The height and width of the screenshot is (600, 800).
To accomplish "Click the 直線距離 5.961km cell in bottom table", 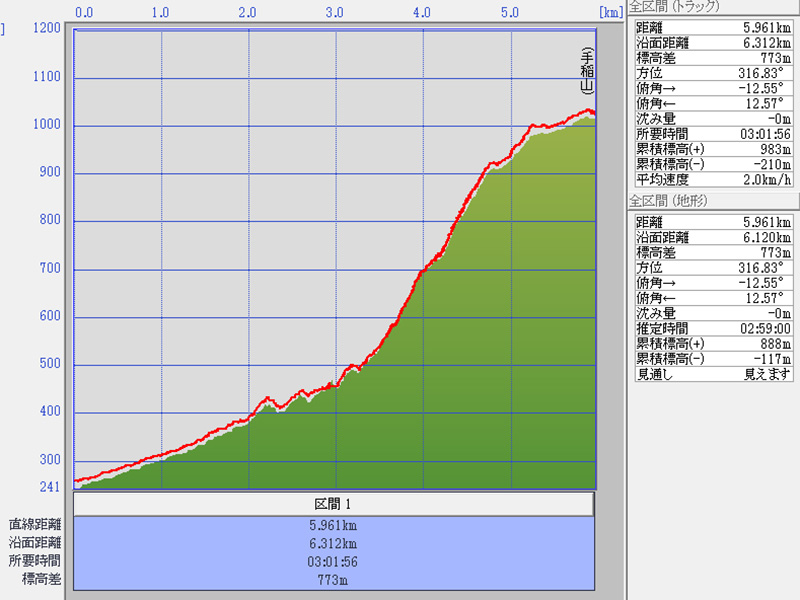I will (x=333, y=524).
